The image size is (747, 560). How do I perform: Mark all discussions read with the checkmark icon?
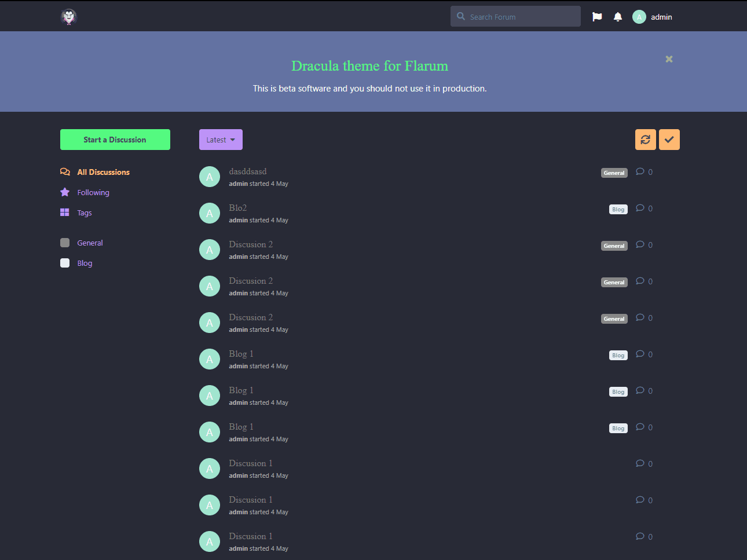click(x=669, y=140)
